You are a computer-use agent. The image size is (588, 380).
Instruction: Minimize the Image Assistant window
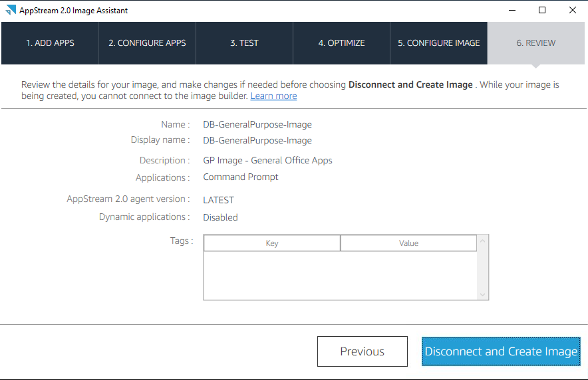(512, 10)
